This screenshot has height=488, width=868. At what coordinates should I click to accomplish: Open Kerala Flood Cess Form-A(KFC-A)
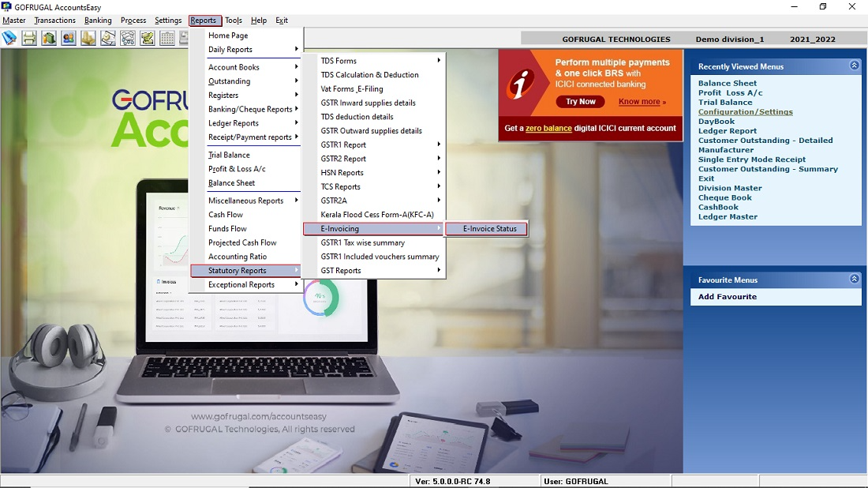374,214
